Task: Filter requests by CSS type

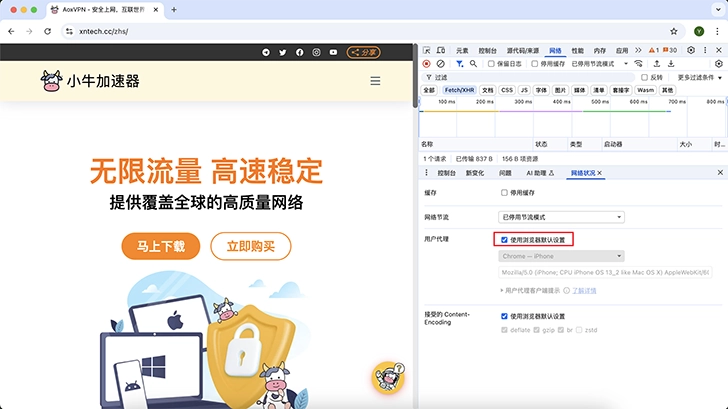Action: tap(507, 90)
